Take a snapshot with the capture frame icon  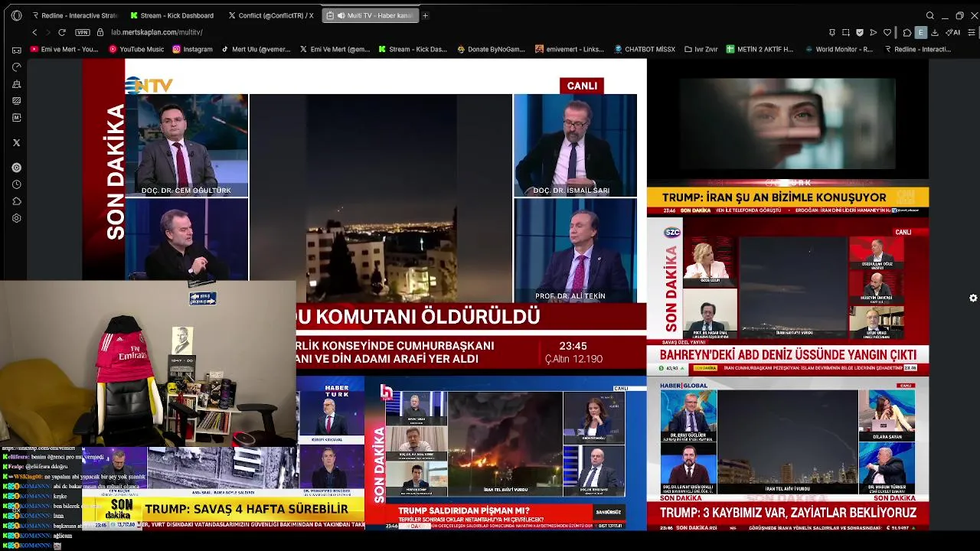(x=846, y=32)
